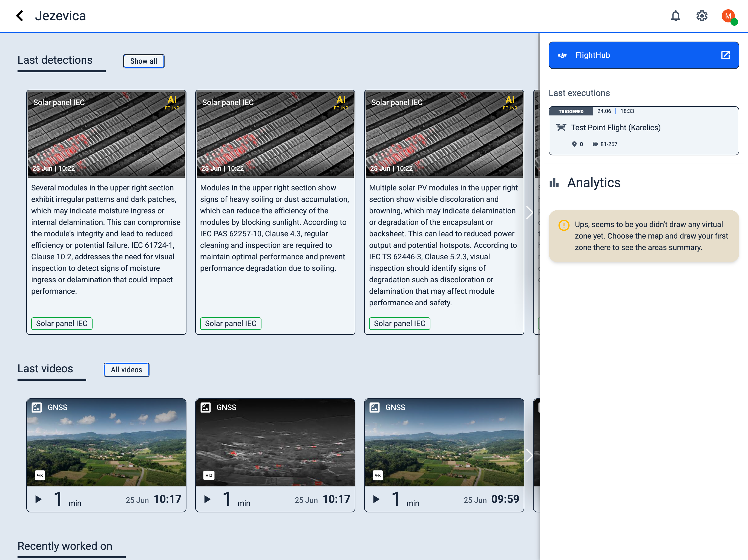Click the image icon on the 09:59 video
Screen dimensions: 748x560
(374, 407)
